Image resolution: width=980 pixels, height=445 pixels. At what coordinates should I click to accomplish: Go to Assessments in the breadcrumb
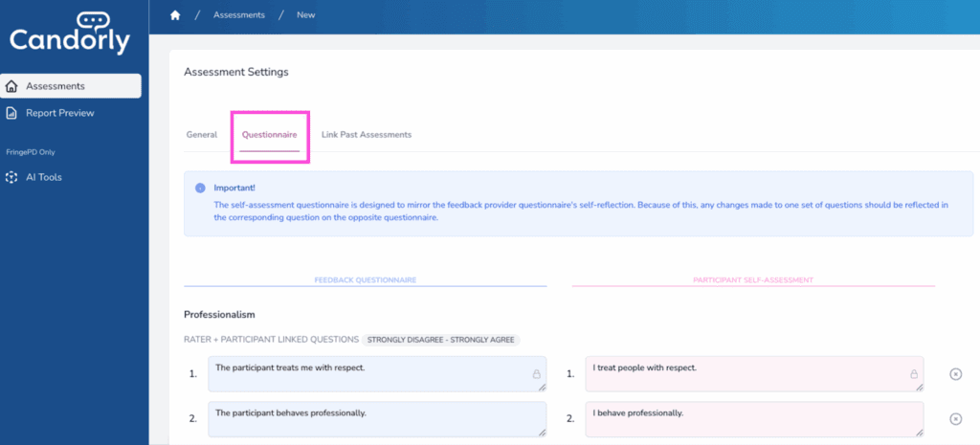pos(239,15)
